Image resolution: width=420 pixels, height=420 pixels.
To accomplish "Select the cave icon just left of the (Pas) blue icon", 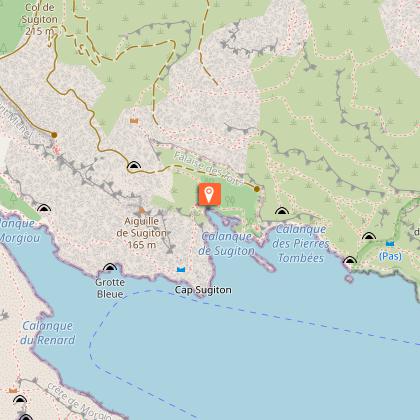I will [369, 236].
